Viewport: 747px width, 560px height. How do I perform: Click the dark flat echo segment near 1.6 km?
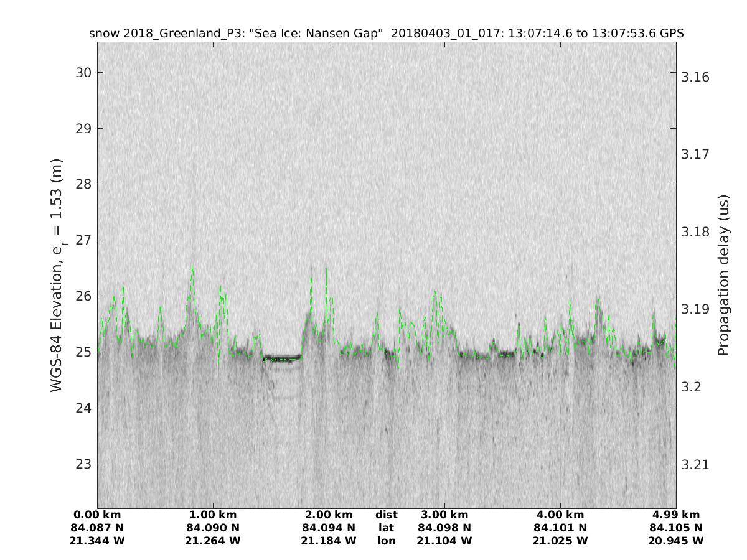coord(282,358)
